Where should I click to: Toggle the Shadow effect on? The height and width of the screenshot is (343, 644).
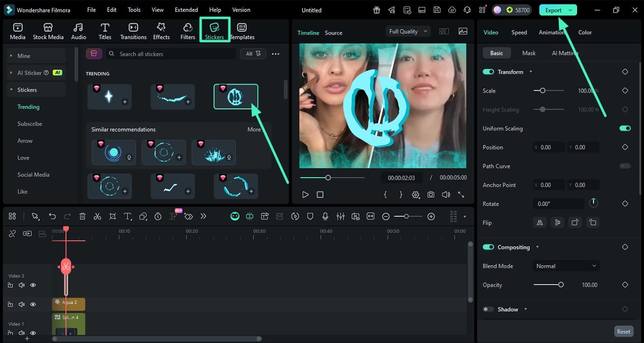488,309
